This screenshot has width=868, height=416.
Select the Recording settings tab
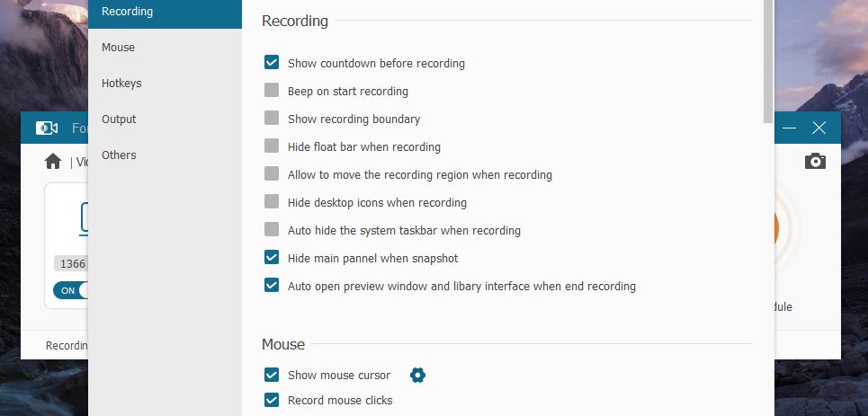coord(127,12)
